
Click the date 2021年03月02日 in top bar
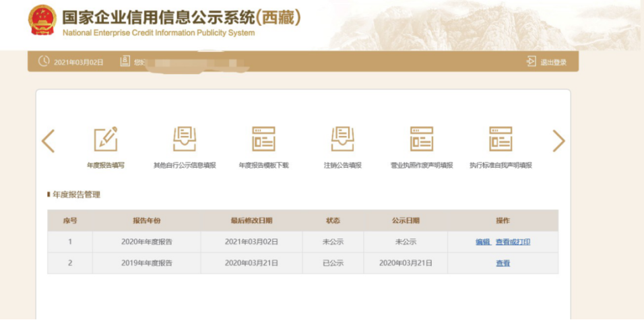[x=78, y=63]
